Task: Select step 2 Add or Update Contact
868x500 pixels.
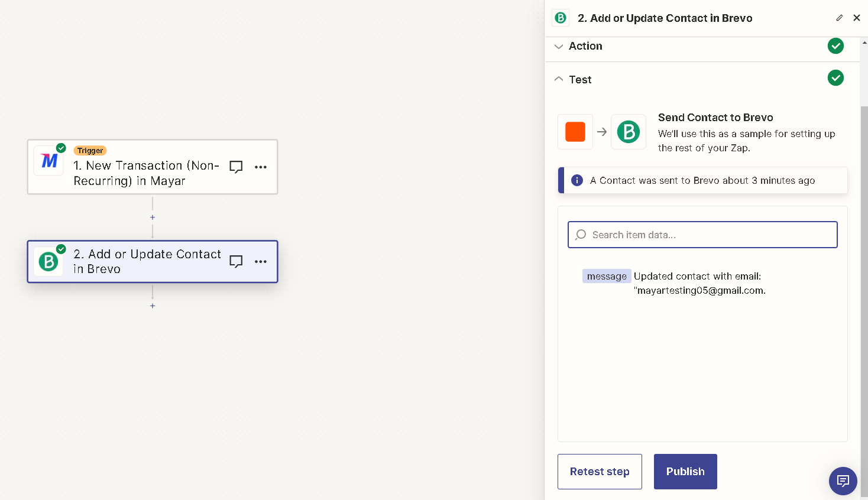Action: click(153, 262)
